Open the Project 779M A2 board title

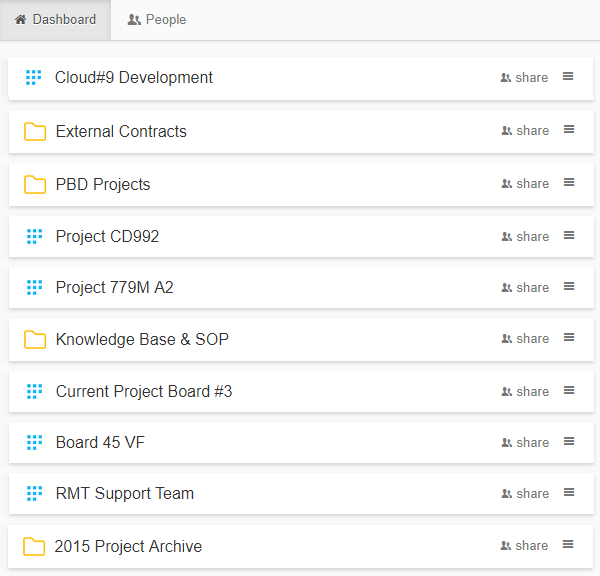[114, 287]
